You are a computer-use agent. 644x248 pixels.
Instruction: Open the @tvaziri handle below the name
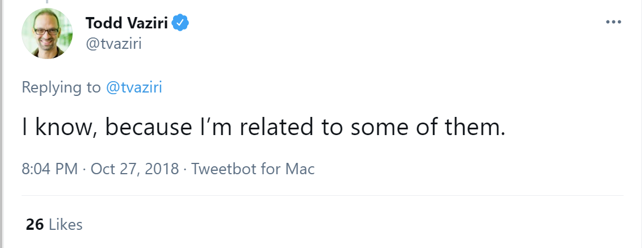pyautogui.click(x=113, y=44)
